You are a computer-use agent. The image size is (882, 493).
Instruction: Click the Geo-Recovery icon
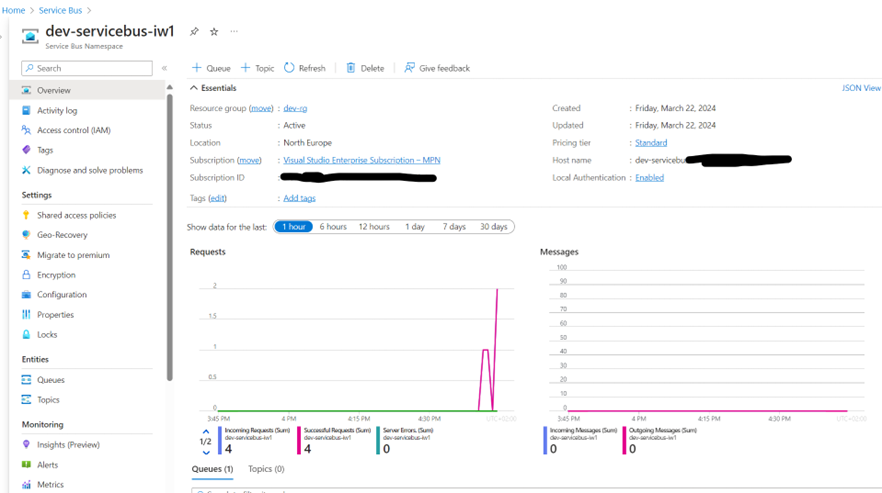tap(26, 235)
